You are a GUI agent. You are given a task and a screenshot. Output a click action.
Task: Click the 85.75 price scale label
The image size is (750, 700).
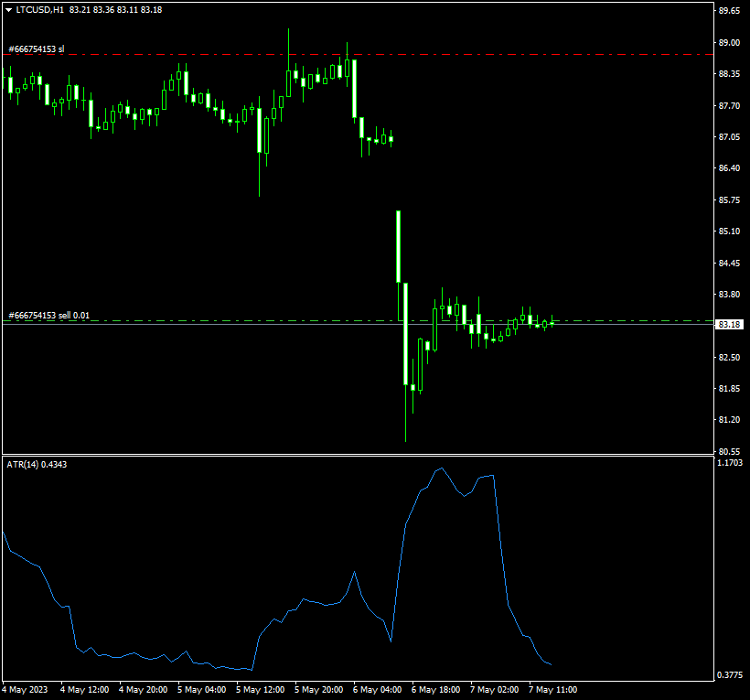pyautogui.click(x=729, y=199)
